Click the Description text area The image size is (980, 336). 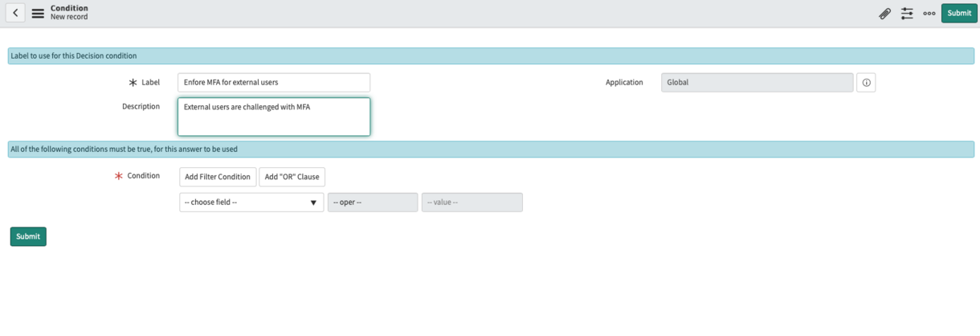(x=274, y=117)
